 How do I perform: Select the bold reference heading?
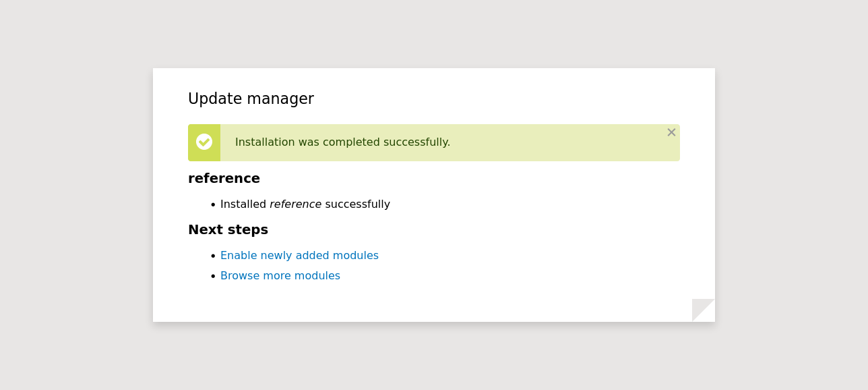coord(224,179)
